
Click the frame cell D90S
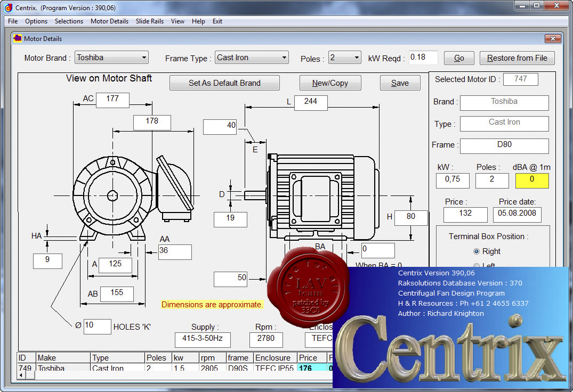(x=240, y=367)
